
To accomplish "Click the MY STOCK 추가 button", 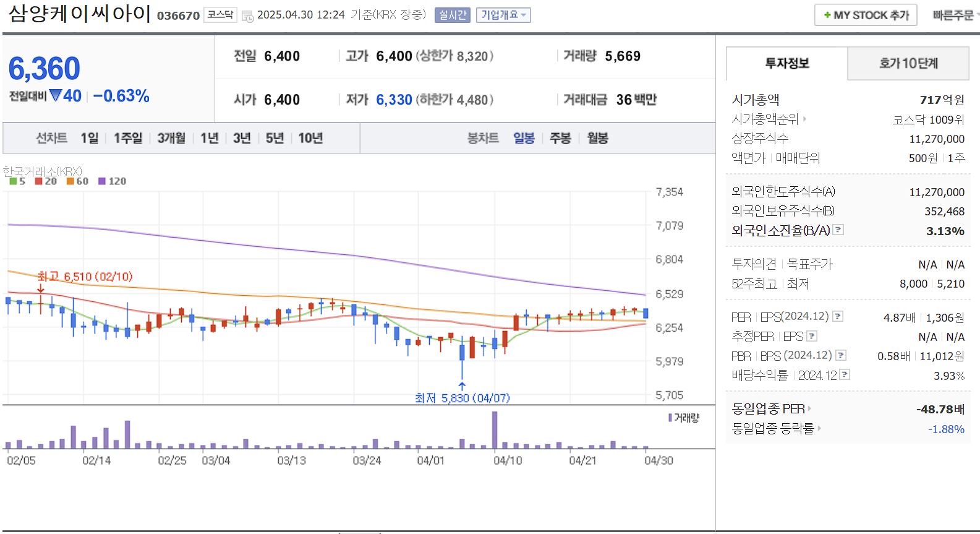I will pyautogui.click(x=866, y=15).
